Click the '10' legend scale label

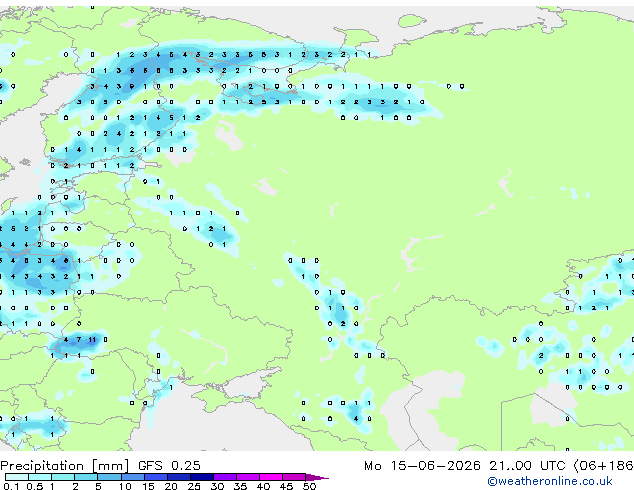(125, 486)
